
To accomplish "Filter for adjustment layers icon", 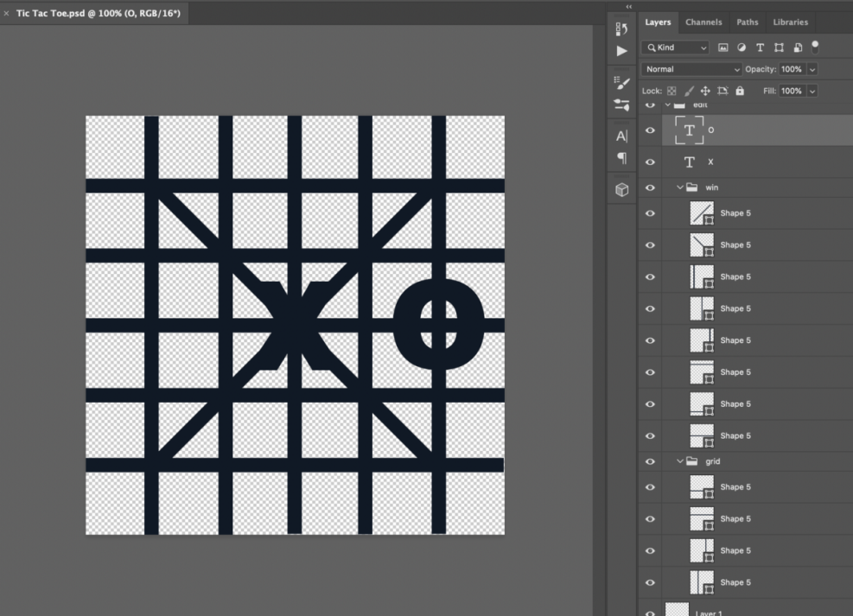I will coord(742,48).
